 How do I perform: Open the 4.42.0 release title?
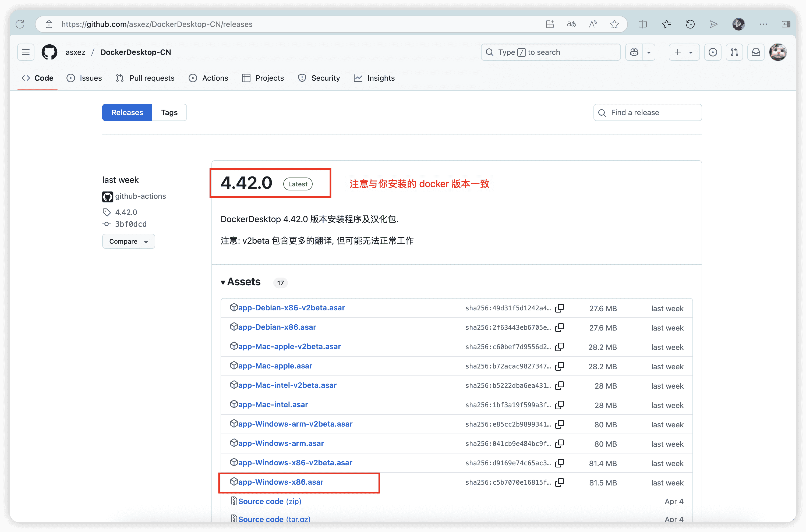click(x=246, y=183)
